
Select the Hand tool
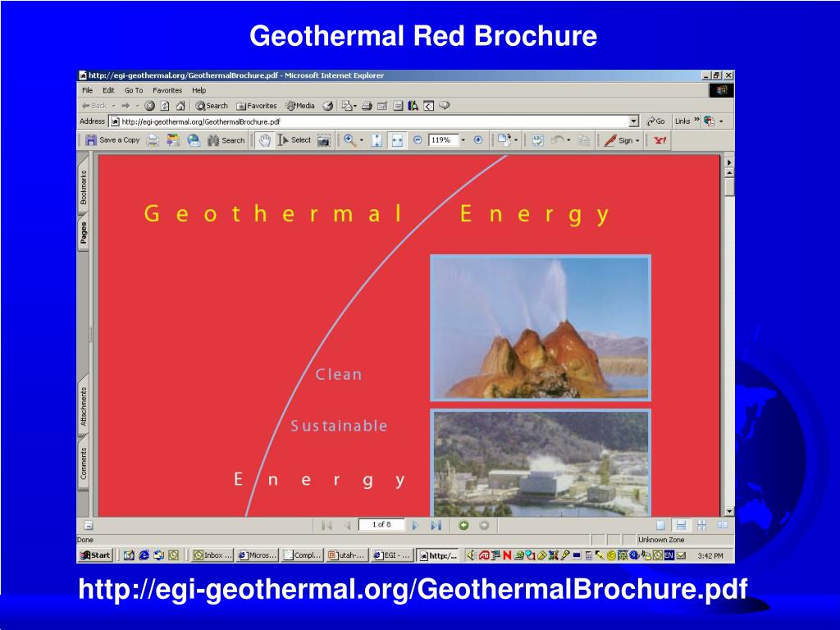point(265,140)
